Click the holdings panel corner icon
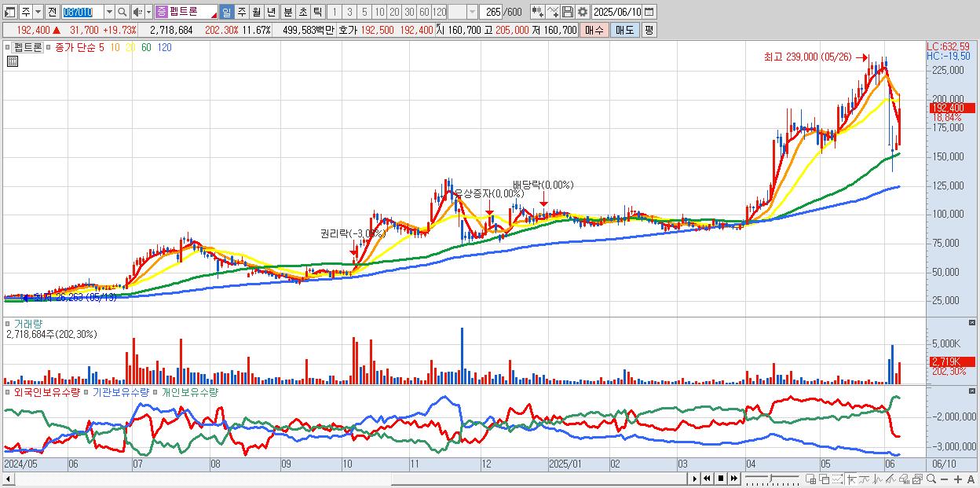The image size is (980, 488). point(974,390)
